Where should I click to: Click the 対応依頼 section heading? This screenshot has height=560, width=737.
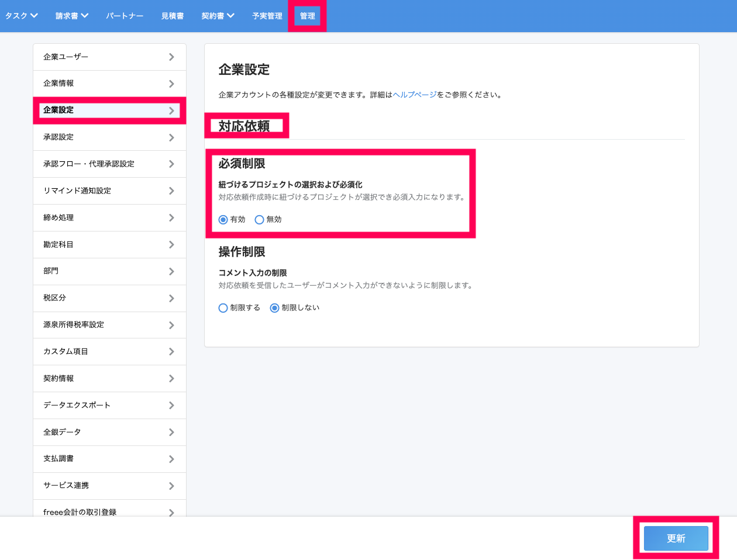coord(244,126)
